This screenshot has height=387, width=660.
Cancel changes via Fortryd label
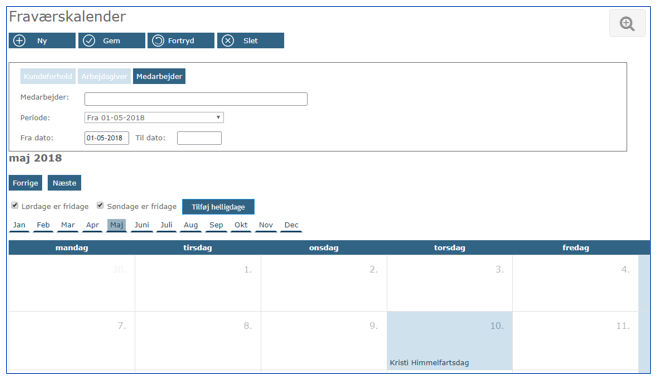click(x=181, y=41)
